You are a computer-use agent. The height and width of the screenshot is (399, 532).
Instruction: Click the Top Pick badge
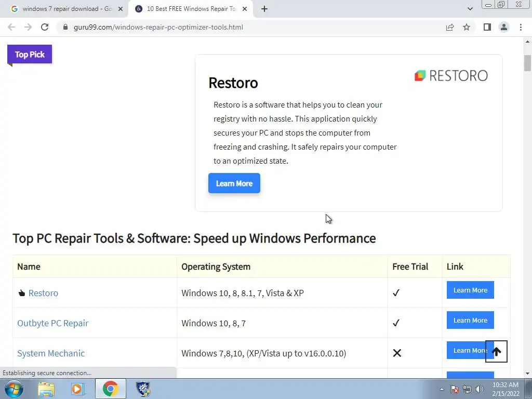(x=30, y=54)
